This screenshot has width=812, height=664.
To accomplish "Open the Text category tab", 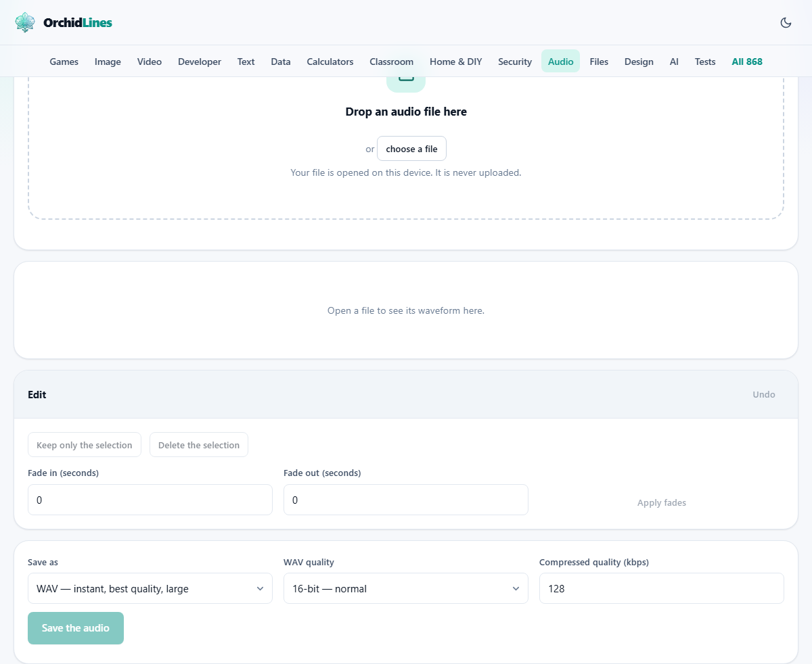I will click(x=246, y=62).
